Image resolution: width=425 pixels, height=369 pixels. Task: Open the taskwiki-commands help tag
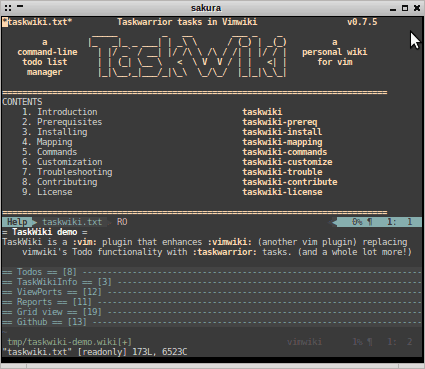pyautogui.click(x=285, y=152)
